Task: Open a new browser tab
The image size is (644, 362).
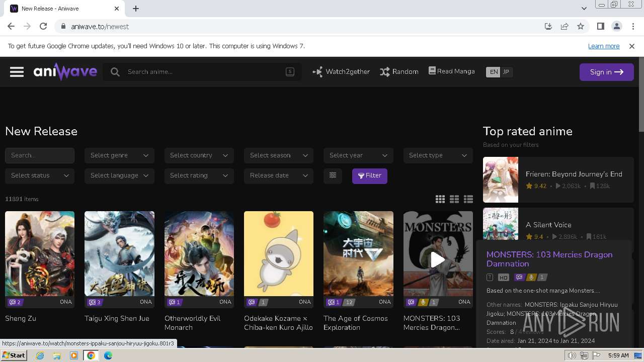Action: click(x=136, y=9)
